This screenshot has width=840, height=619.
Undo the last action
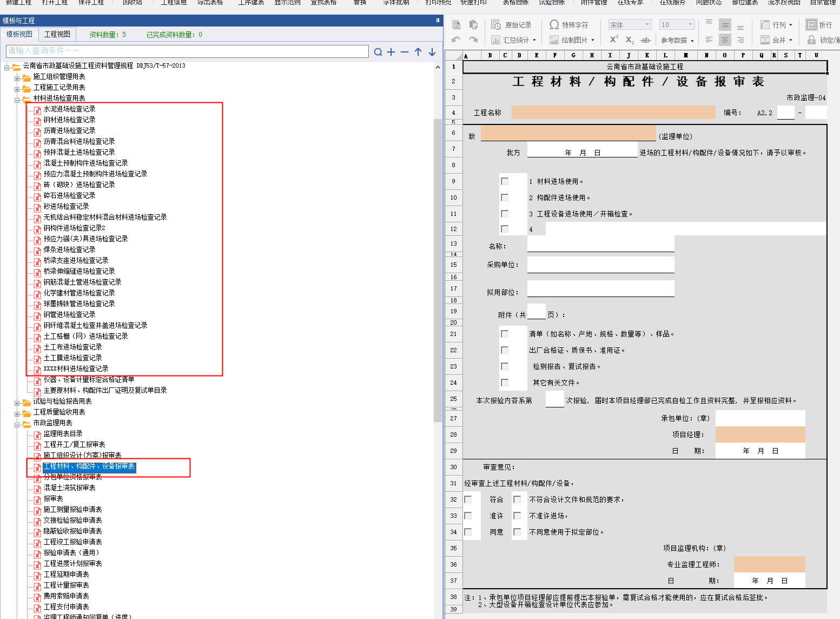[456, 40]
